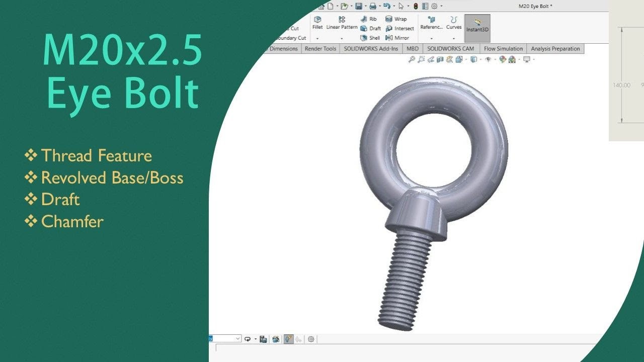Click the Motion Study Properties gear icon
Image resolution: width=644 pixels, height=362 pixels.
(311, 339)
